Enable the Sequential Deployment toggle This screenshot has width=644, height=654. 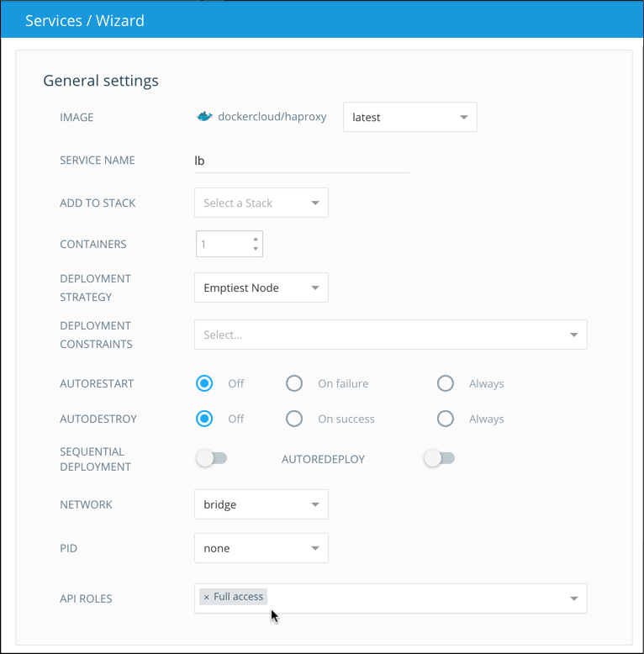click(211, 459)
